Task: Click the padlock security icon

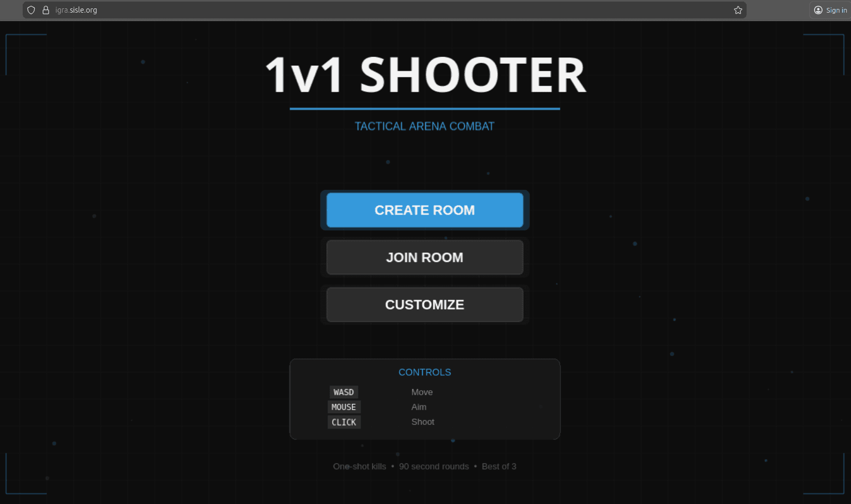Action: 45,9
